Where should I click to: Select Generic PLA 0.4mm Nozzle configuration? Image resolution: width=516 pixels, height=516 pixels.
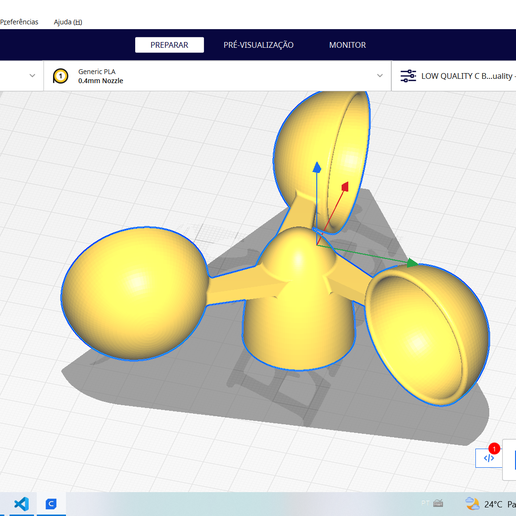coord(217,76)
